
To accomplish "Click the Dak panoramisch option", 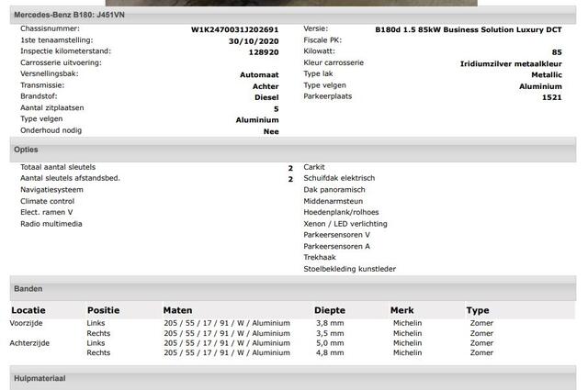I will pos(334,190).
